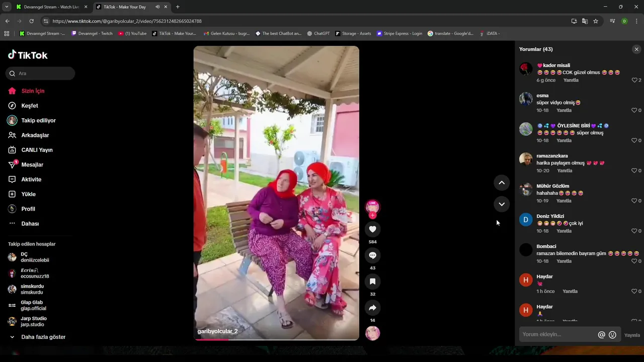The height and width of the screenshot is (362, 644).
Task: Bookmark this page with star icon
Action: click(596, 21)
